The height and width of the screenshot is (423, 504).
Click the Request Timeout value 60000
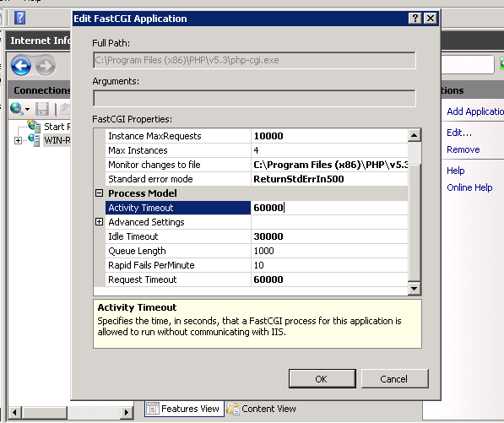(x=329, y=279)
